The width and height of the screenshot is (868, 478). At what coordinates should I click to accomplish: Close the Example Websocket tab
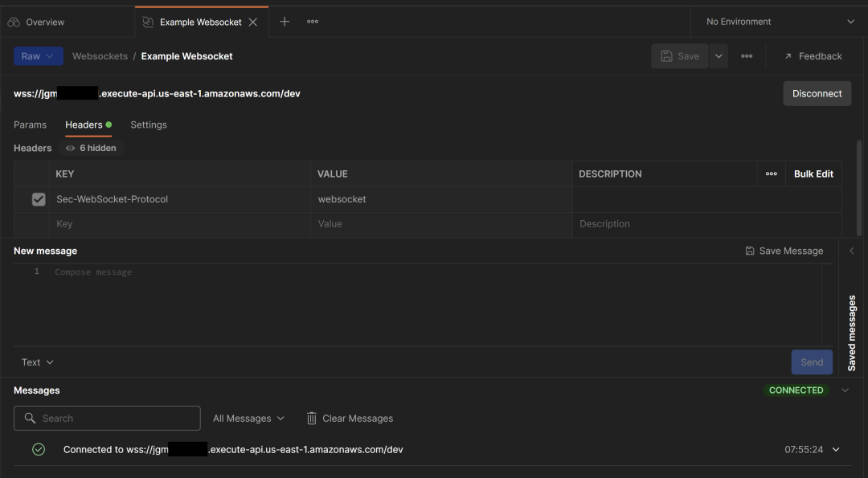coord(253,22)
